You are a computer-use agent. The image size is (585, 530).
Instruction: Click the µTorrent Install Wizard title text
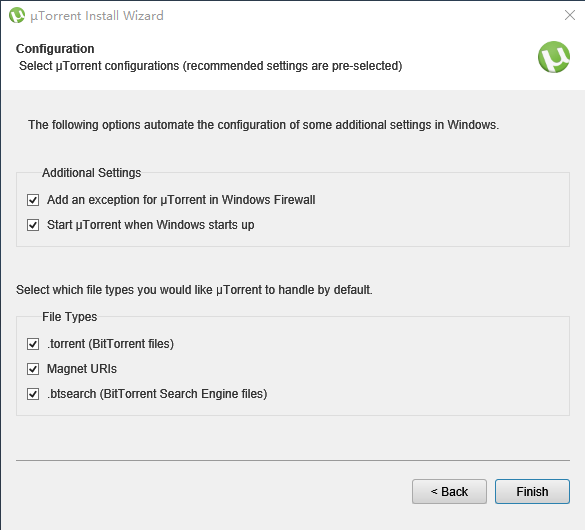coord(97,16)
